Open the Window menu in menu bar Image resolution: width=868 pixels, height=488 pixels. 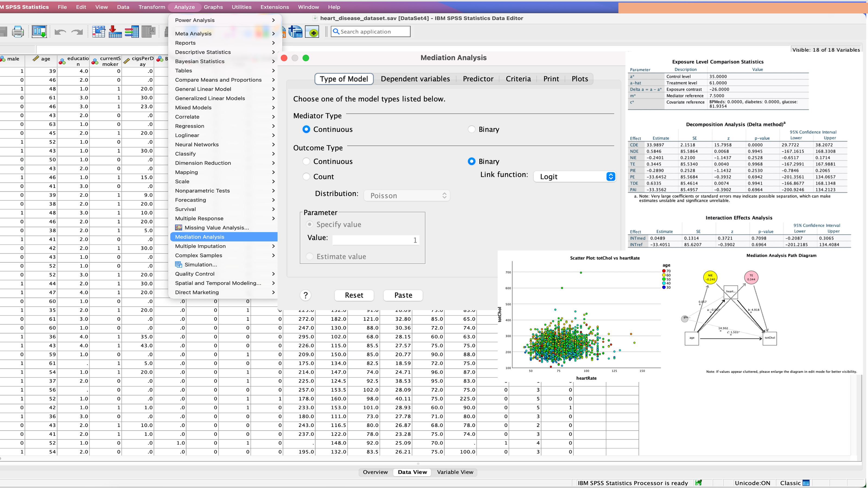click(308, 7)
